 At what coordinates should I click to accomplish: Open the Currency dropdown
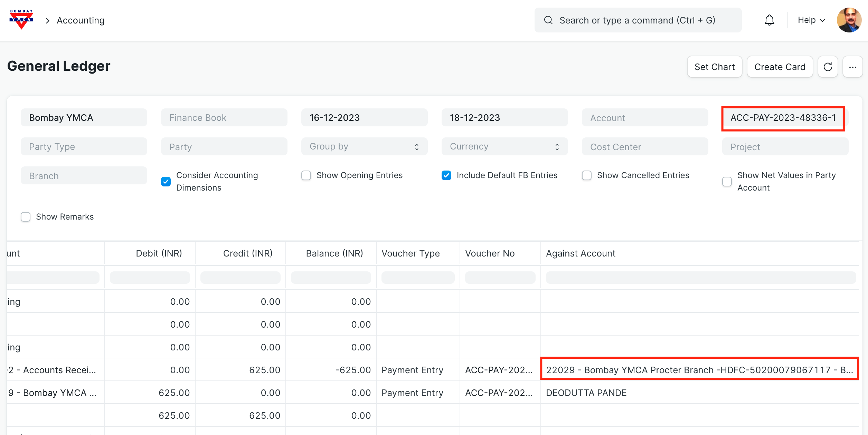pos(504,147)
